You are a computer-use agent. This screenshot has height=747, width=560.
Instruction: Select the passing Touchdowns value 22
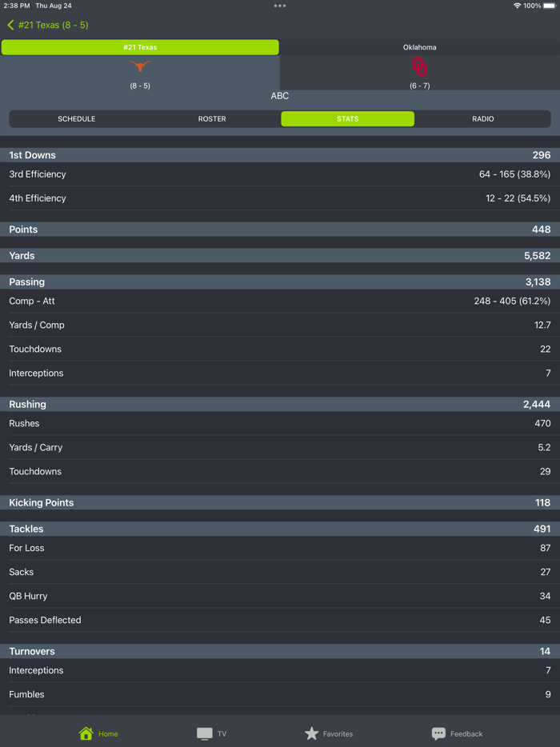(546, 350)
